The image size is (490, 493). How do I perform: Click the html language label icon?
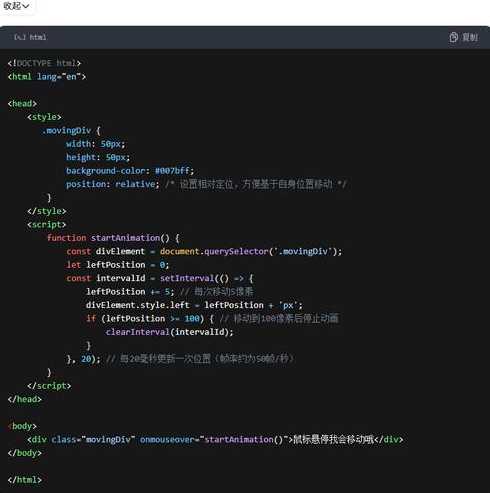coord(20,37)
